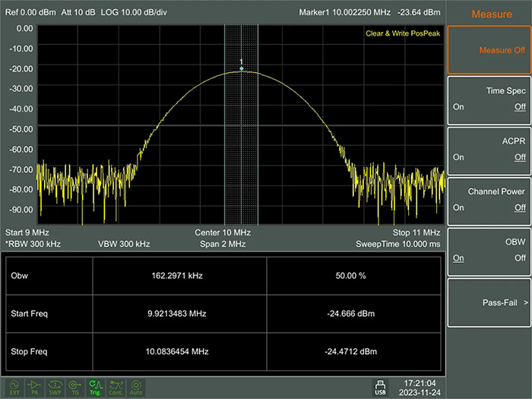Click the Att 10 dB readout

click(x=78, y=12)
